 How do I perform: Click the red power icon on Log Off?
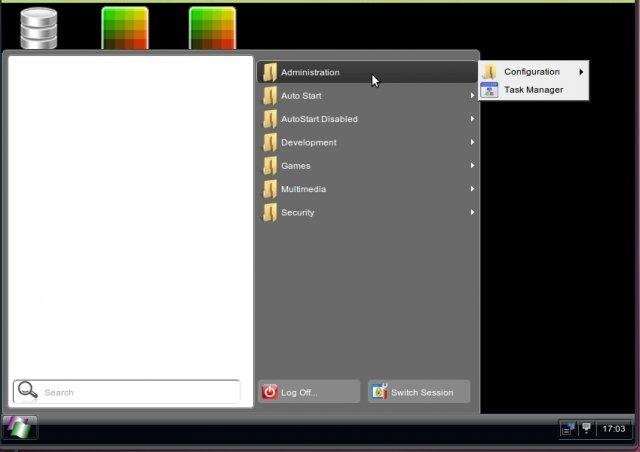[270, 392]
